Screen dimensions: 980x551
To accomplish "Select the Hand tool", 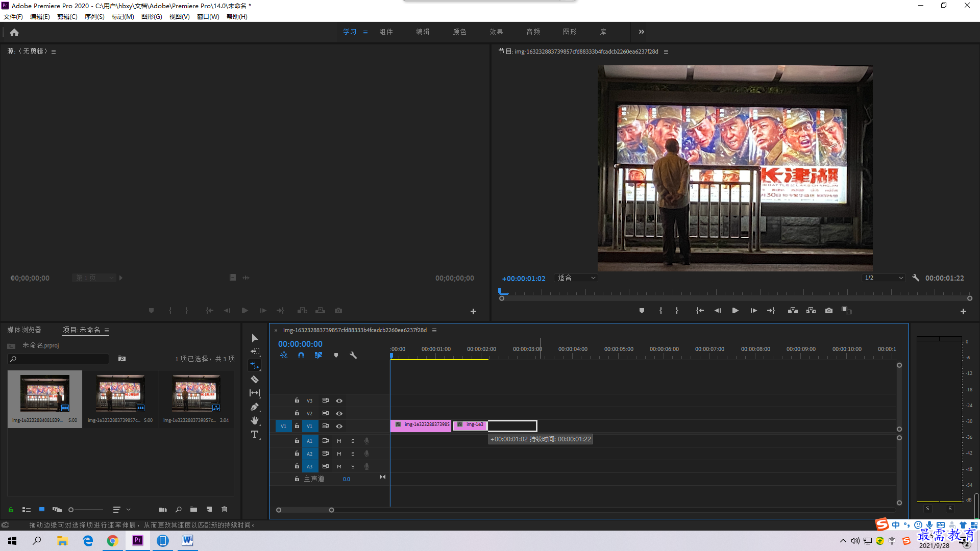I will point(255,420).
